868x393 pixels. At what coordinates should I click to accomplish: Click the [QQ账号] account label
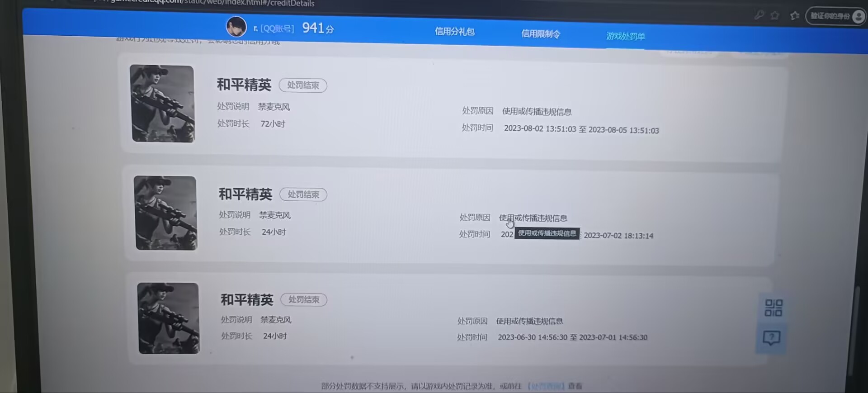tap(277, 28)
